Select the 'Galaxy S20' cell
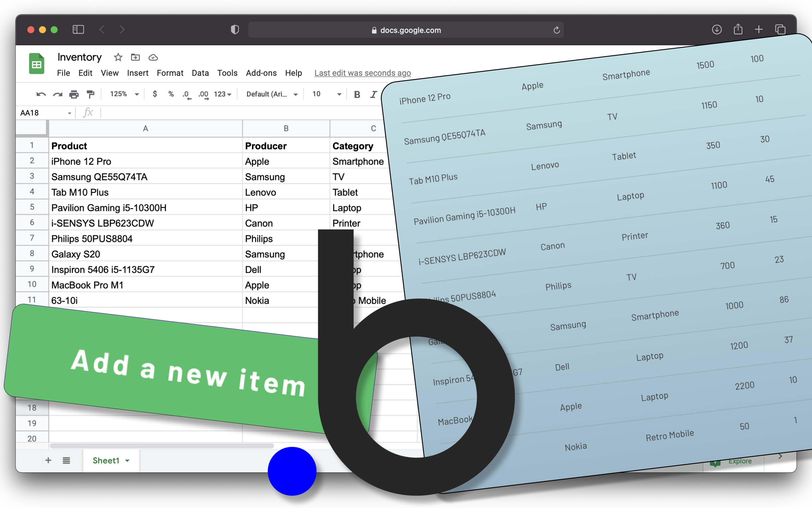812x508 pixels. coord(145,254)
